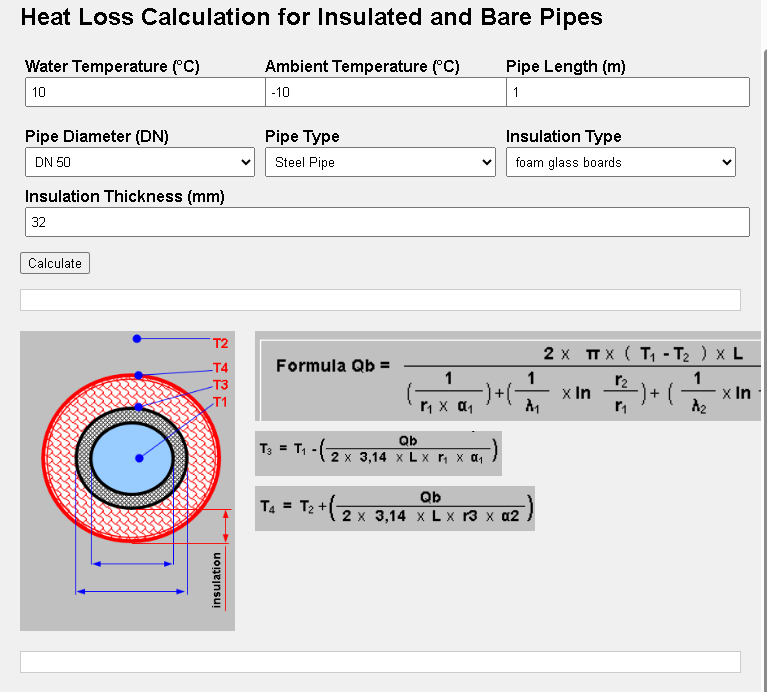767x692 pixels.
Task: Open the Pipe Diameter DN 50 dropdown
Action: point(140,162)
